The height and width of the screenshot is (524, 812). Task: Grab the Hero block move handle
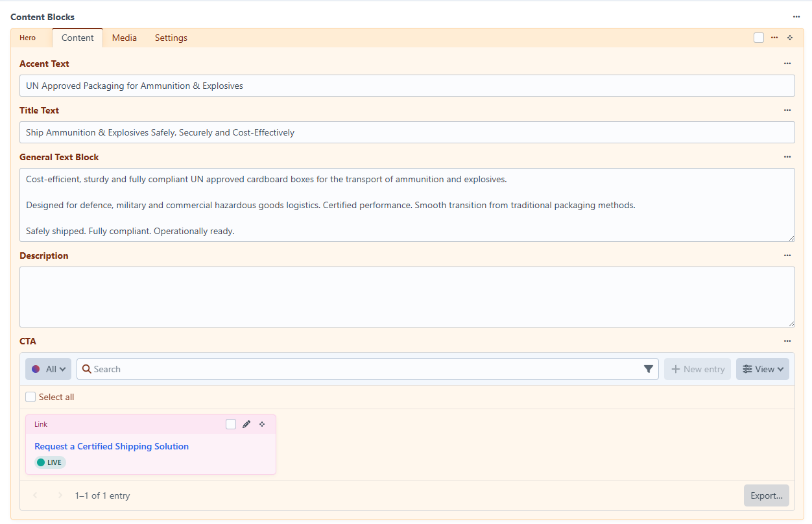790,38
